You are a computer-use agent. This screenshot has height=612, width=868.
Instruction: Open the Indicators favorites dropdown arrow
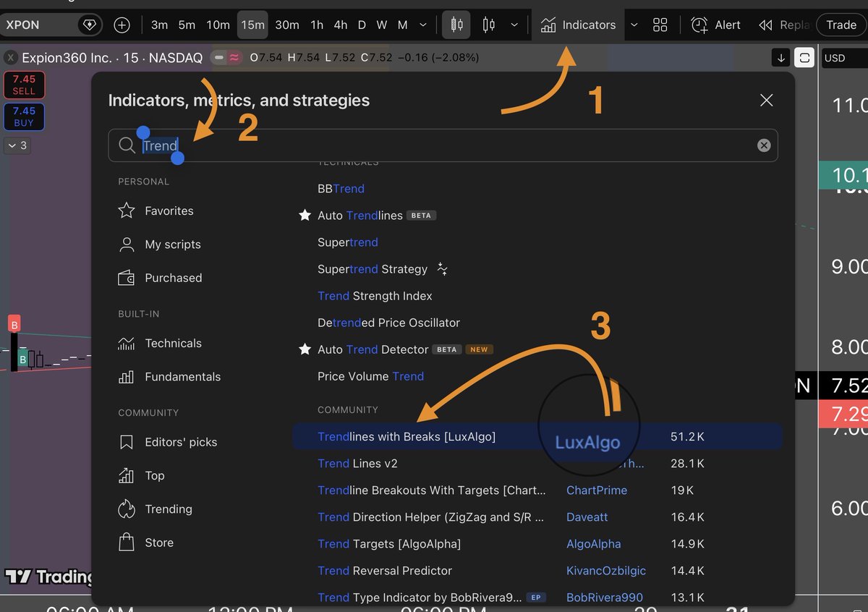tap(634, 25)
